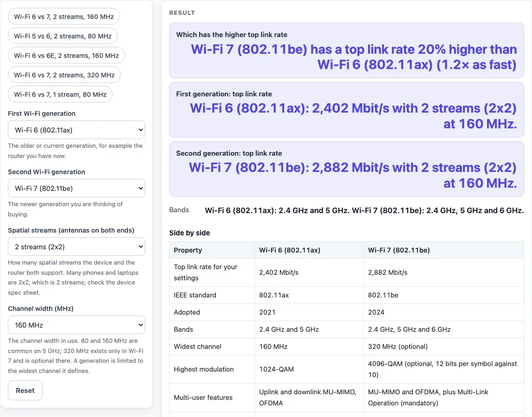Image resolution: width=532 pixels, height=417 pixels.
Task: Click the 2024 adopted cell
Action: pos(444,312)
